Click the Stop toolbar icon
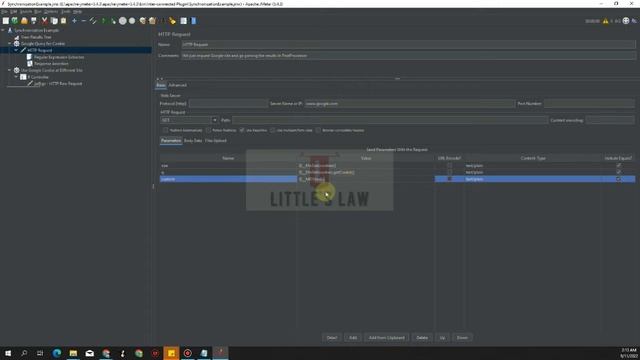Viewport: 640px width, 360px height. click(122, 21)
